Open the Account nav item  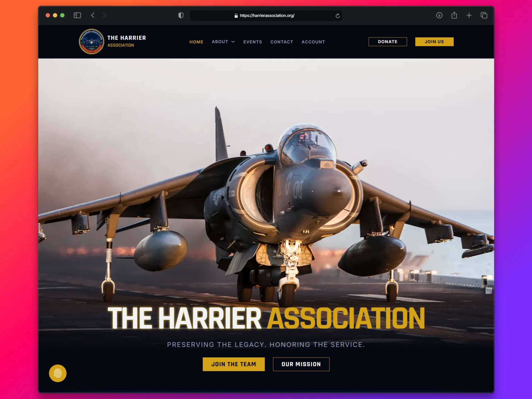[313, 42]
